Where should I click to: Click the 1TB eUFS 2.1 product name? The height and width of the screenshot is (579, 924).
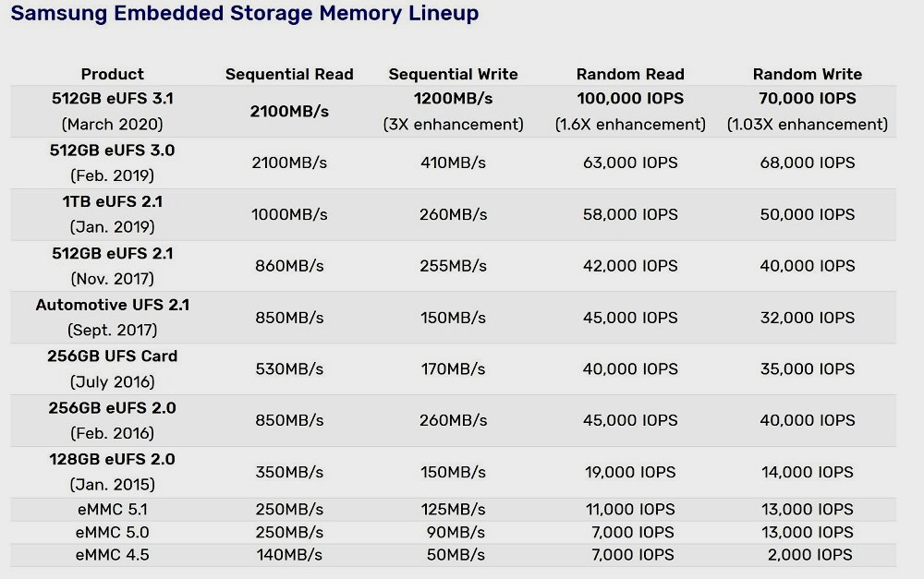pos(113,201)
